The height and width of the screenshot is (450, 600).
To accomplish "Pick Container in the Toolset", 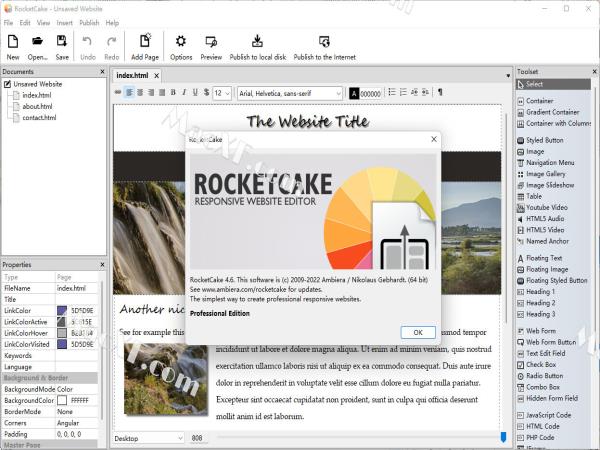I will click(x=535, y=101).
